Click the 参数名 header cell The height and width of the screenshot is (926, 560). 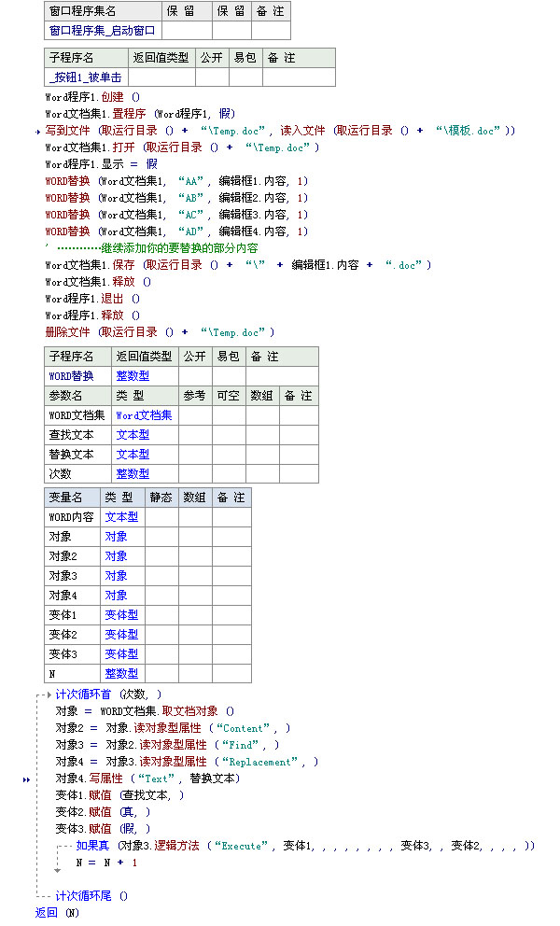pos(78,396)
